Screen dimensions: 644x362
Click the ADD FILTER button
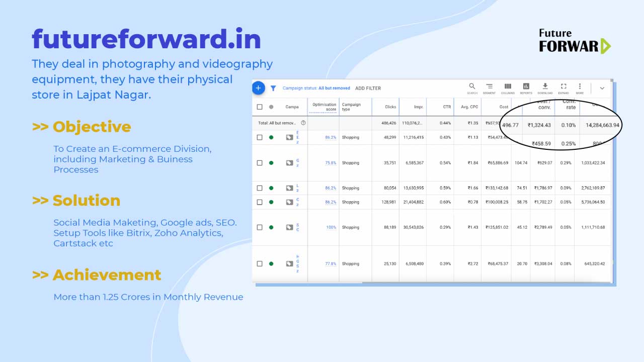tap(368, 88)
